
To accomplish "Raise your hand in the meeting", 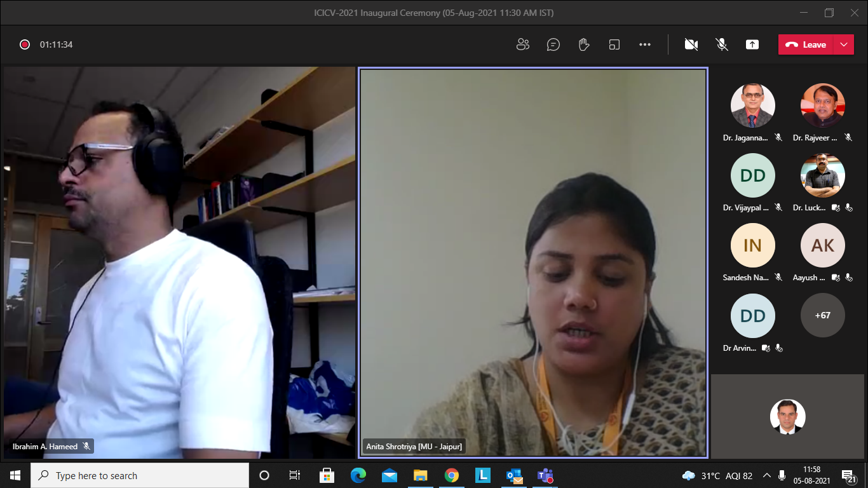I will [x=584, y=44].
